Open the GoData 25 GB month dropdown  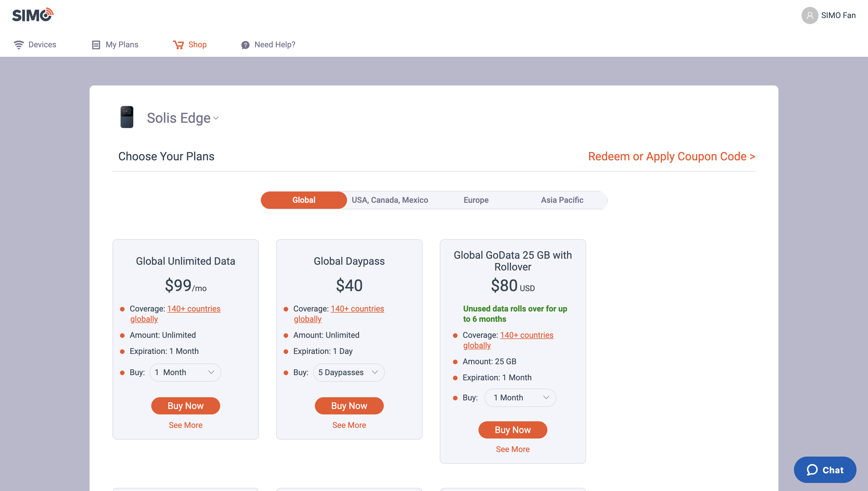click(520, 398)
